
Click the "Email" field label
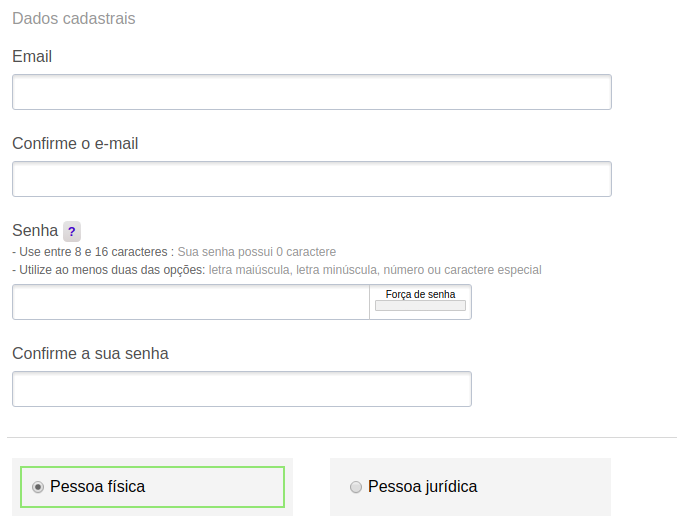32,56
